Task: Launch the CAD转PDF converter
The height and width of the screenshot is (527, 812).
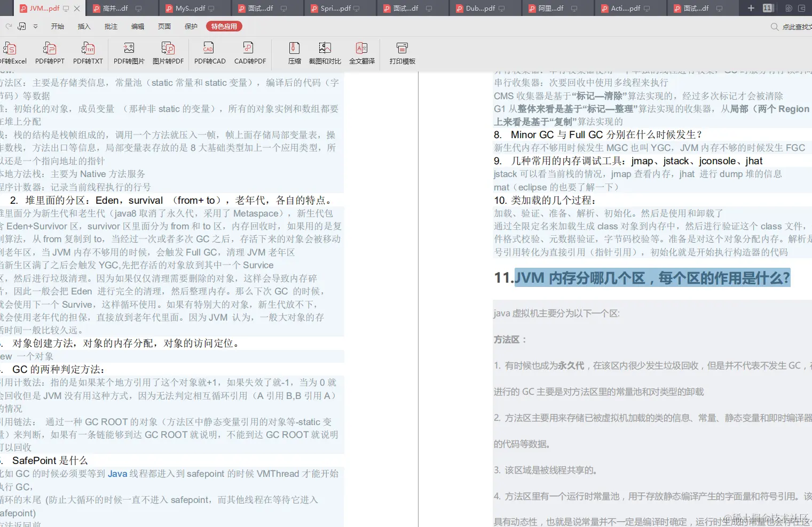Action: pyautogui.click(x=249, y=53)
